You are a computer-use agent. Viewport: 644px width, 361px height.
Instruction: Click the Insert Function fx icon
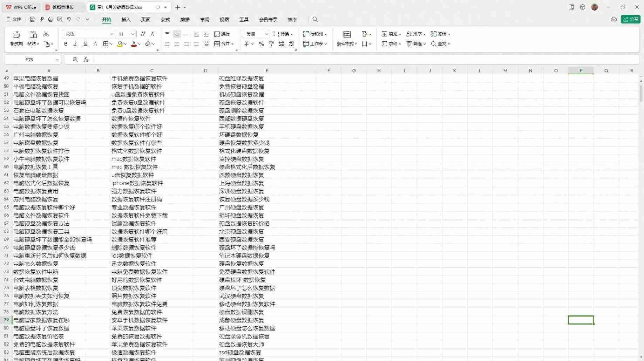[x=86, y=60]
